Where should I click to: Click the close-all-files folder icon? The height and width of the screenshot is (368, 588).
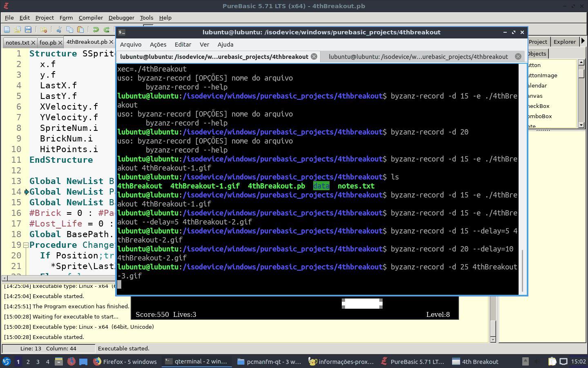(x=44, y=29)
